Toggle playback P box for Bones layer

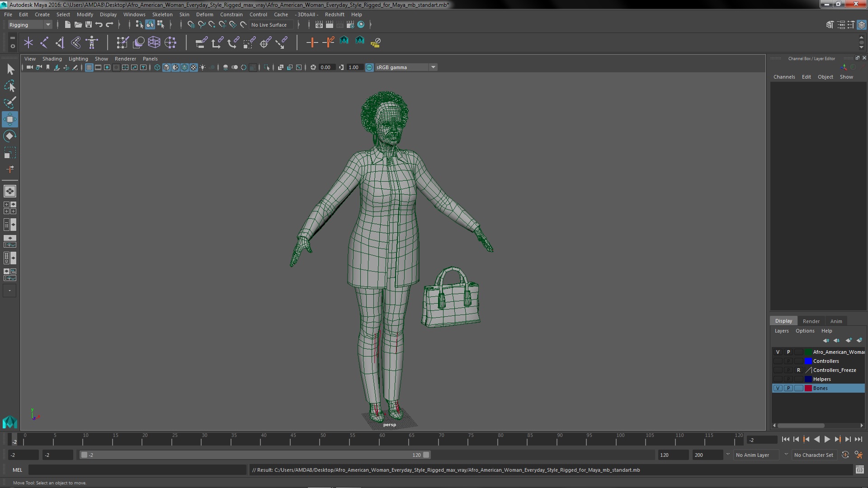[788, 388]
